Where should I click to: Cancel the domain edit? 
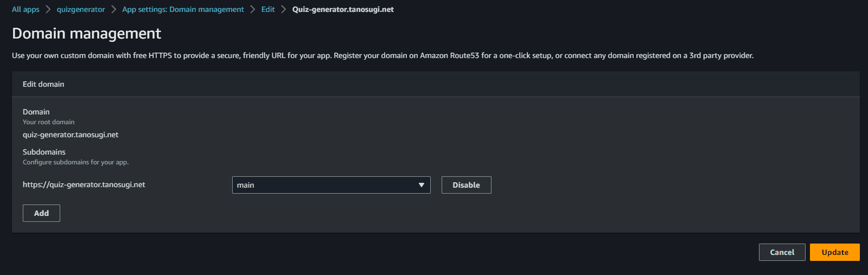(782, 252)
